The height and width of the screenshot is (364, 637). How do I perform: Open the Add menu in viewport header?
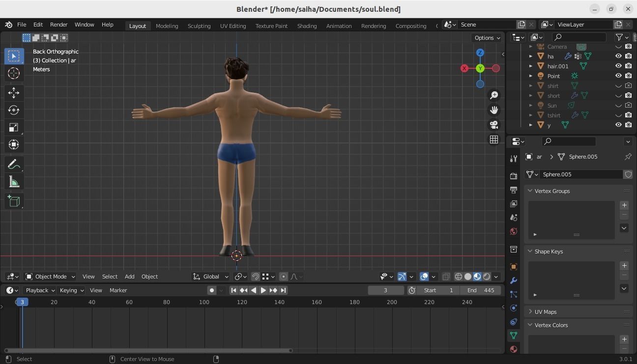[x=129, y=277]
